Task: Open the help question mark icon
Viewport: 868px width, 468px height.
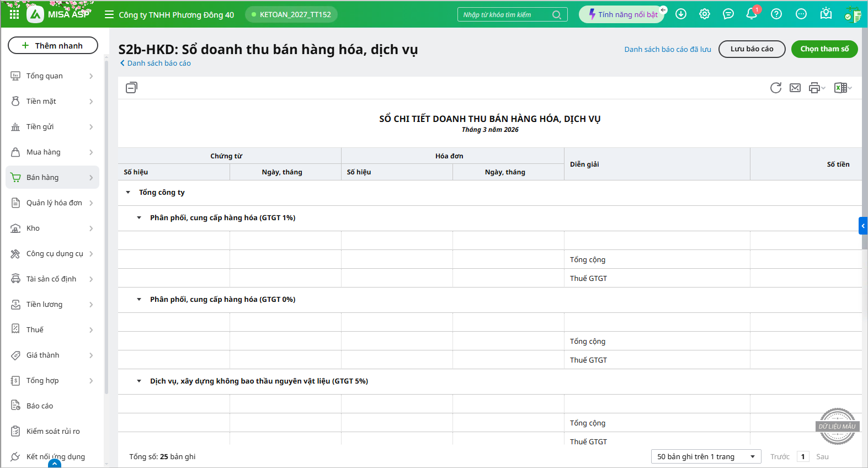Action: [776, 14]
